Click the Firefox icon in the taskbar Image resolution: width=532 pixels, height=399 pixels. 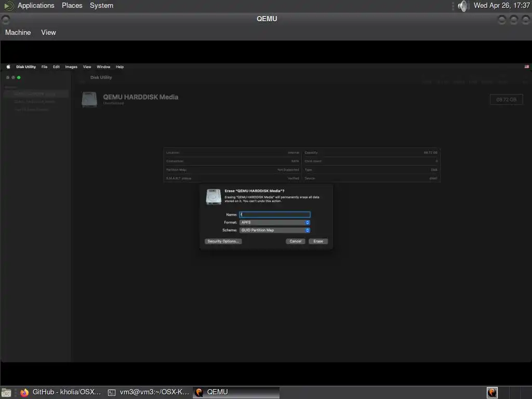(24, 393)
